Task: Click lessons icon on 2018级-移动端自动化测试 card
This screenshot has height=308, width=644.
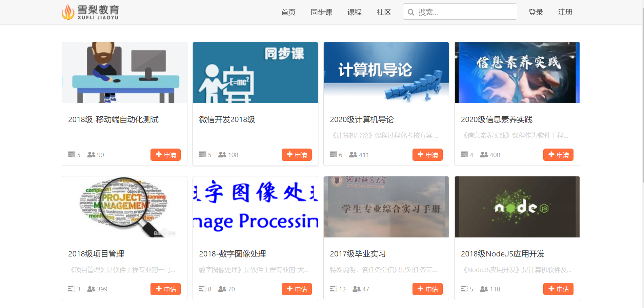Action: 72,154
